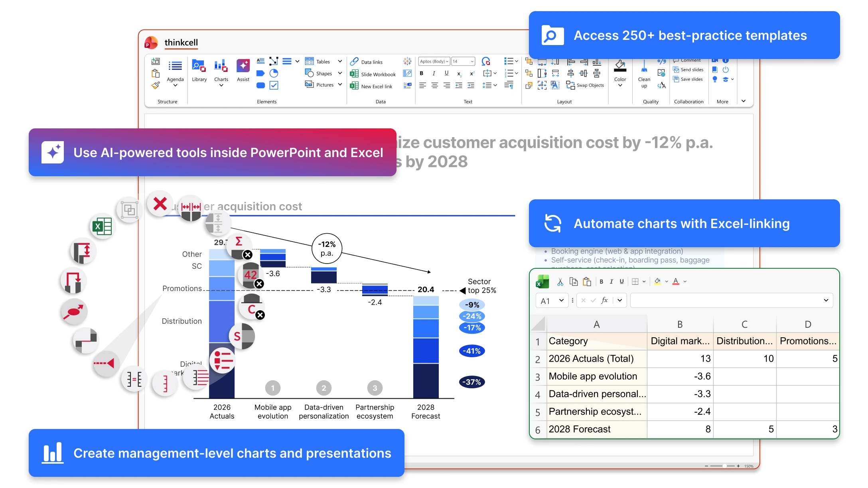Select Excel column A header
Viewport: 868px width, 488px height.
[597, 325]
